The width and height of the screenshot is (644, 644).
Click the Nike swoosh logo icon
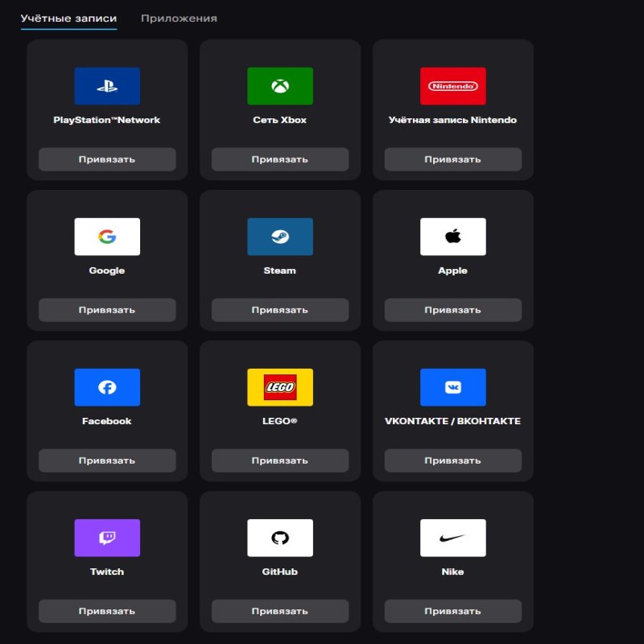pos(452,538)
